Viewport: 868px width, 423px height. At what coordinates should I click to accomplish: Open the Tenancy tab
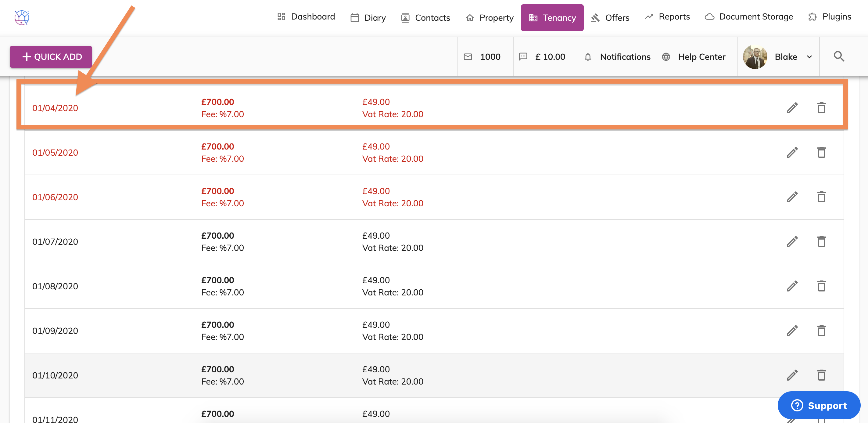tap(552, 17)
